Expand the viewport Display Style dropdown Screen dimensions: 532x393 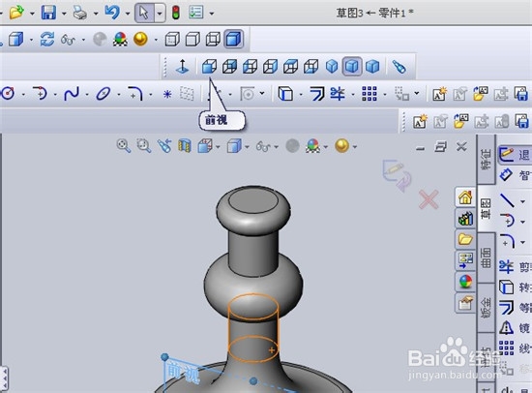(247, 147)
